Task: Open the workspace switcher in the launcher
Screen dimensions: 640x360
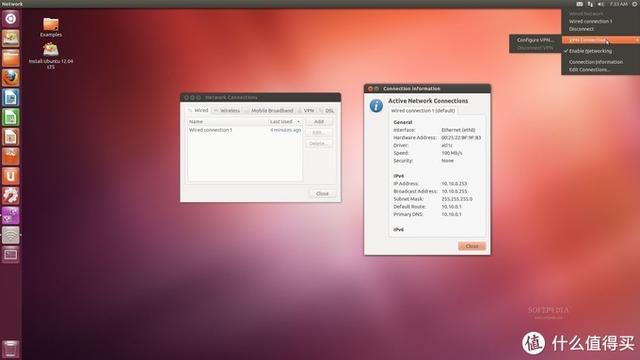Action: click(11, 254)
